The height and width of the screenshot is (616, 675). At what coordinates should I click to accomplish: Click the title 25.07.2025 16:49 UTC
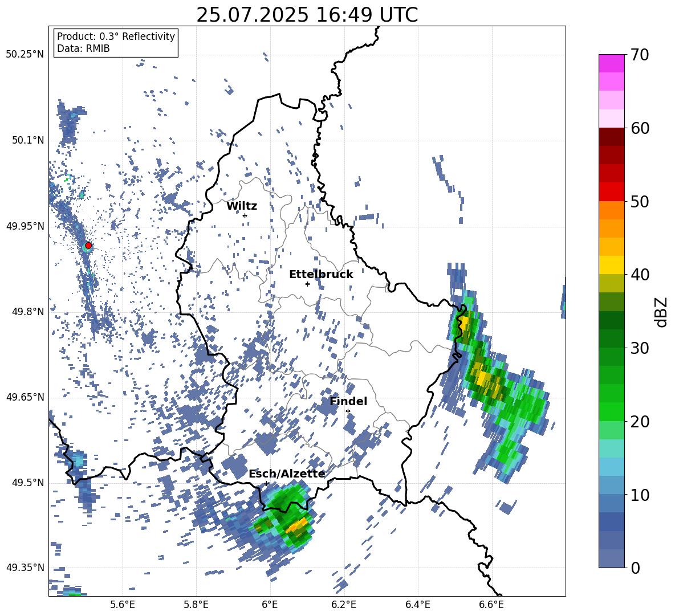click(x=307, y=15)
